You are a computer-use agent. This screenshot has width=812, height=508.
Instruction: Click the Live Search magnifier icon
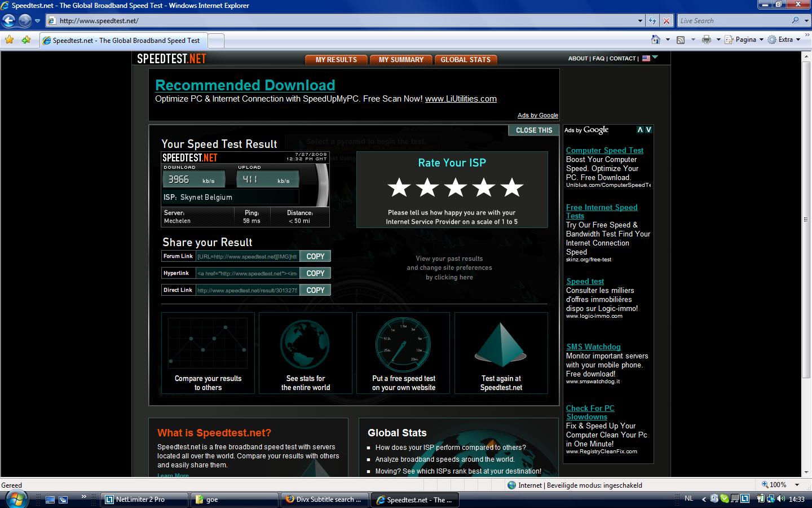(x=795, y=21)
